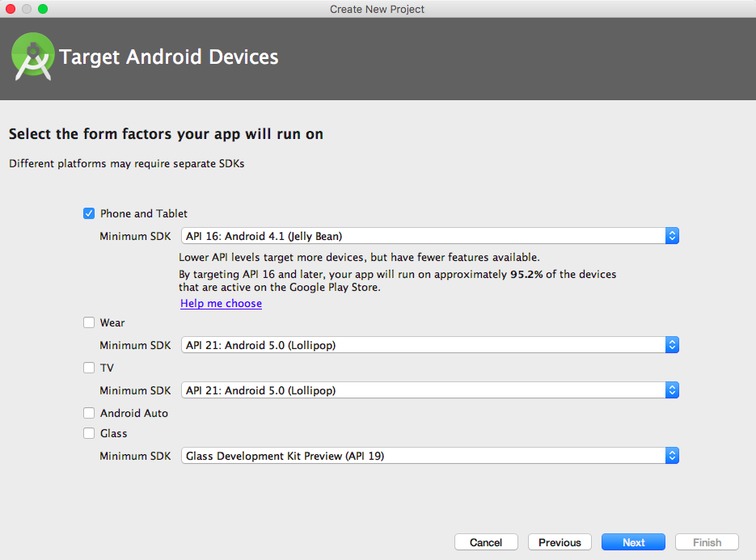Click the 'Android Auto' label text
The image size is (756, 560).
point(134,413)
